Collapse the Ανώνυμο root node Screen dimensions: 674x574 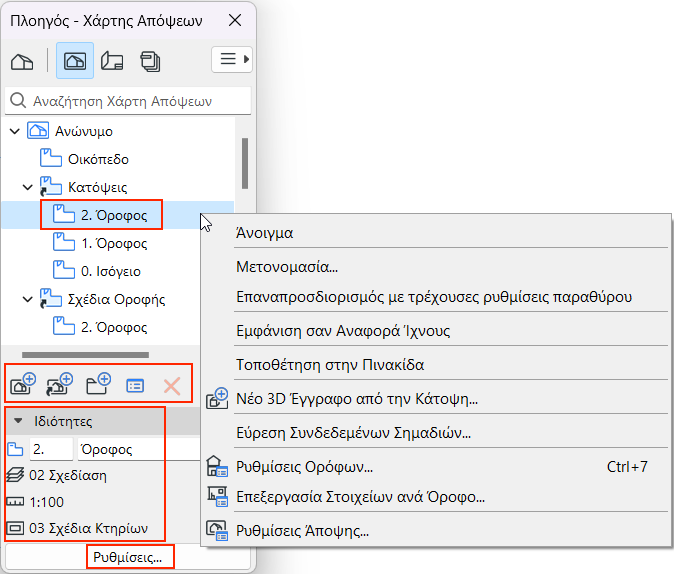click(15, 131)
